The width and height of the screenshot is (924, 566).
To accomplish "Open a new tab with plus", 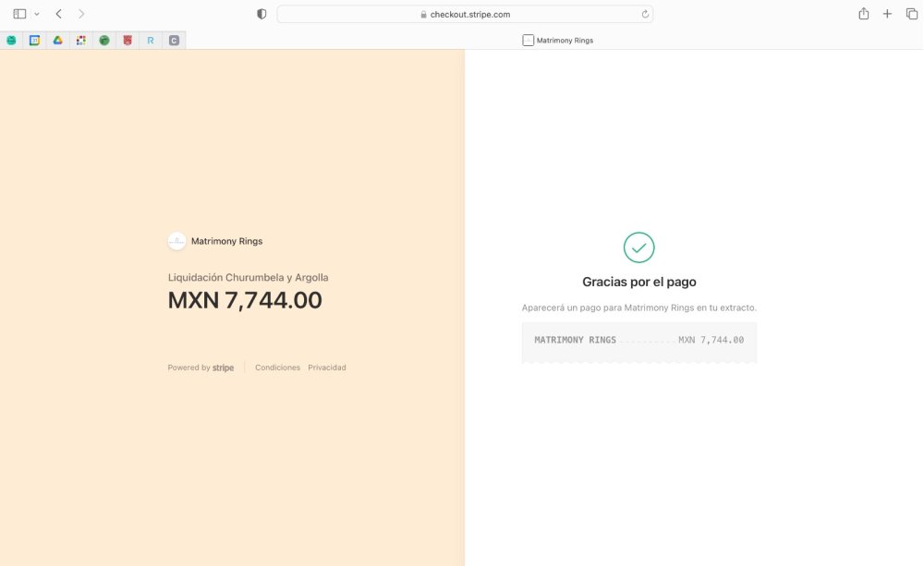I will [x=887, y=14].
